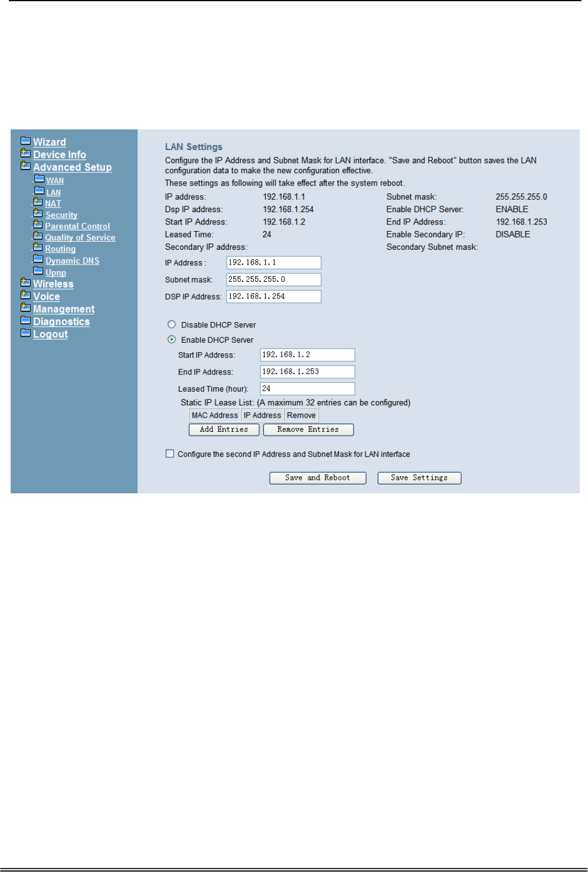Expand the Wireless menu
This screenshot has height=872, width=588.
(53, 284)
